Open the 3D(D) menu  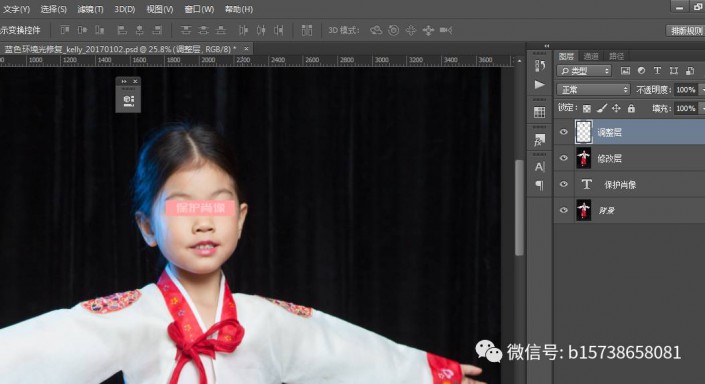click(125, 9)
